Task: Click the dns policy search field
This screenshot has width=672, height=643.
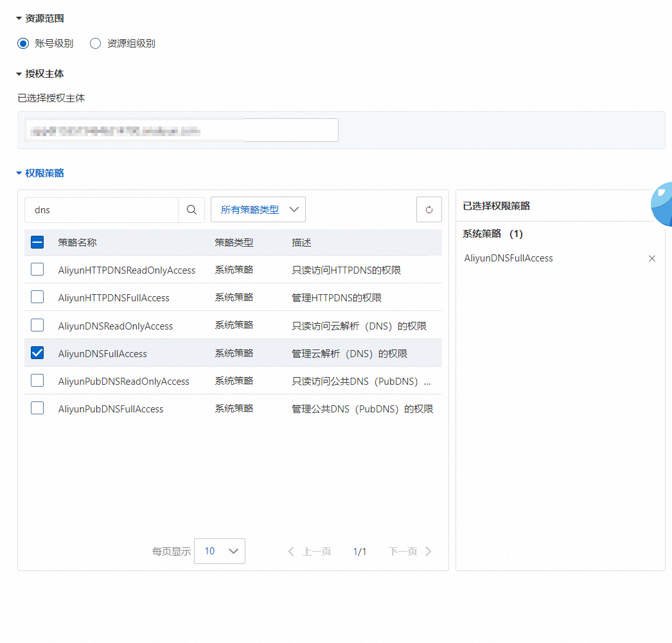Action: tap(101, 210)
